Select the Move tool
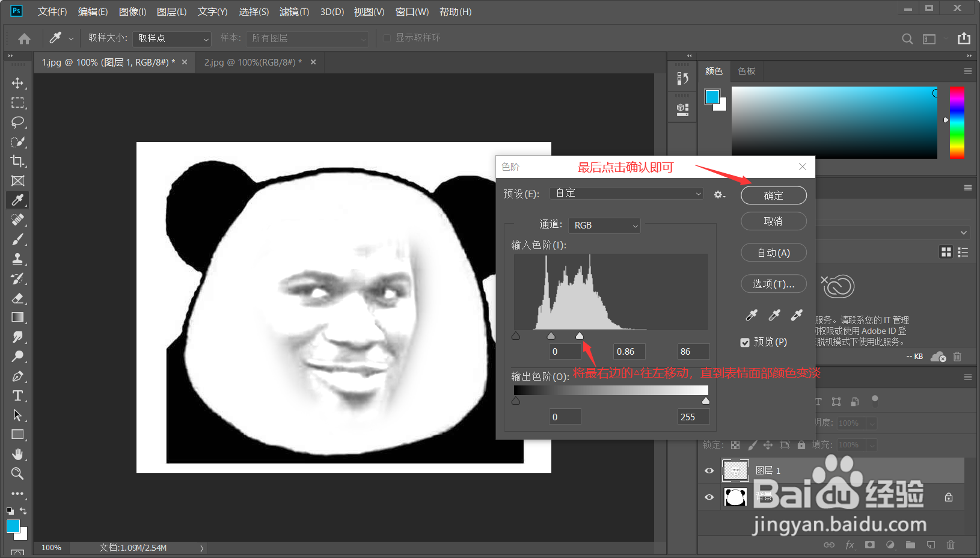Image resolution: width=980 pixels, height=558 pixels. point(17,83)
